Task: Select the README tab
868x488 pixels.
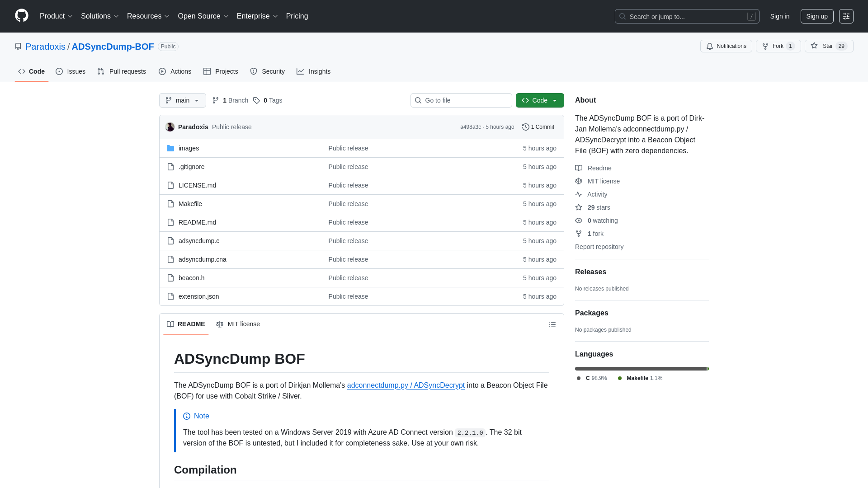Action: tap(186, 324)
